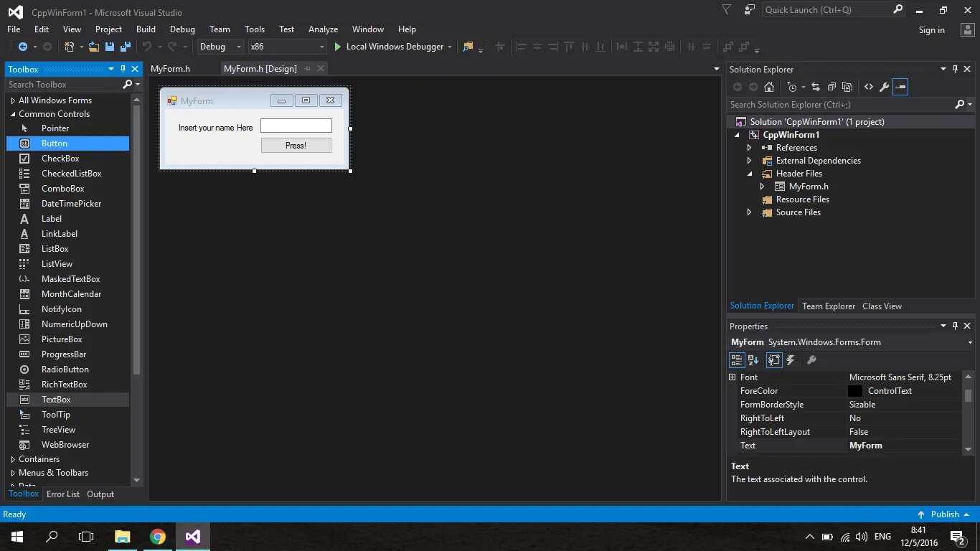980x551 pixels.
Task: Click the Open File toolbar icon
Action: pos(94,47)
